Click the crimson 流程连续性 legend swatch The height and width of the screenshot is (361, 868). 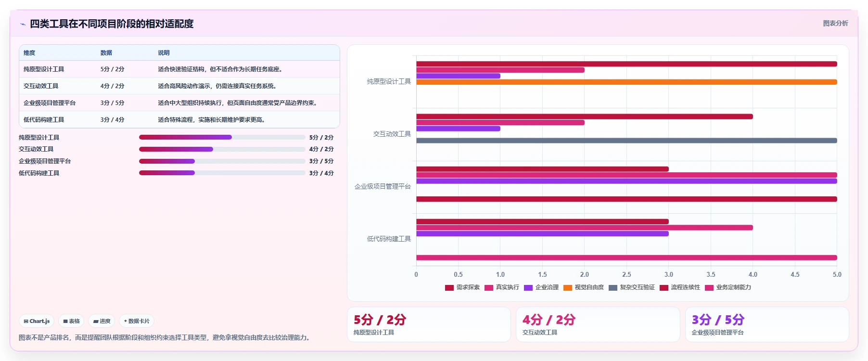coord(664,288)
